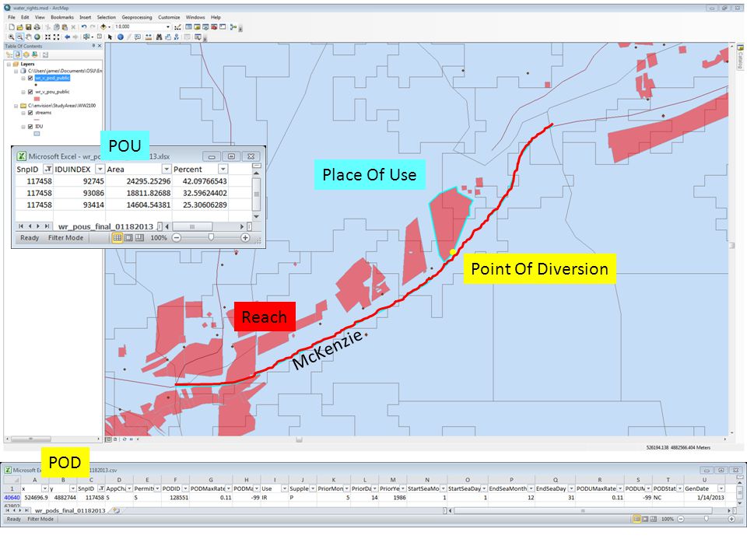The width and height of the screenshot is (747, 560).
Task: Collapse the WW2100 folder group
Action: tap(16, 106)
